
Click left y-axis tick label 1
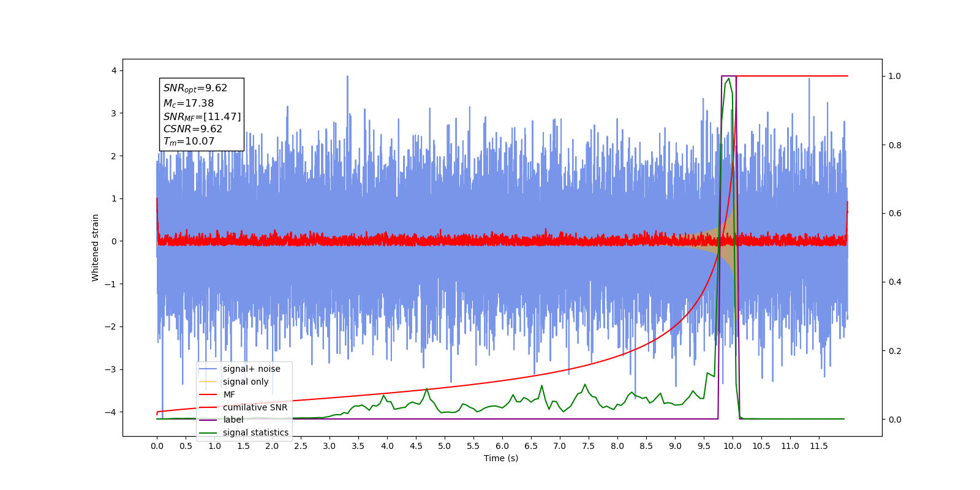pyautogui.click(x=114, y=198)
